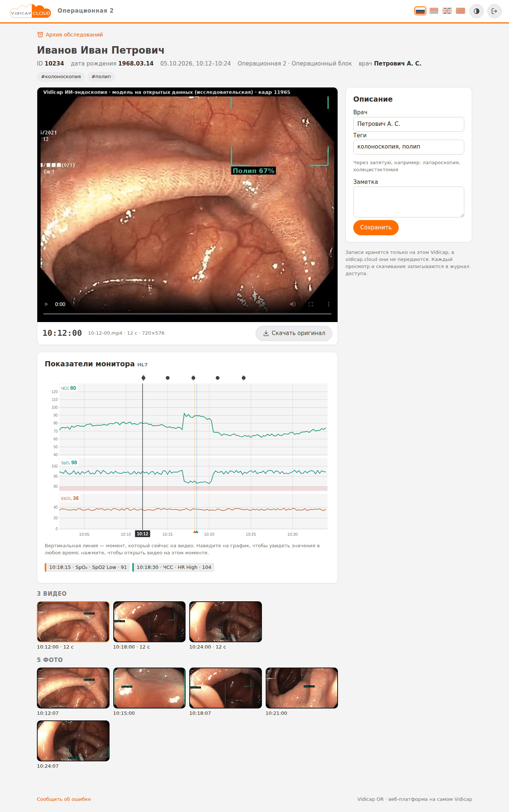This screenshot has width=509, height=812.
Task: Toggle dark/light contrast theme
Action: pyautogui.click(x=477, y=11)
